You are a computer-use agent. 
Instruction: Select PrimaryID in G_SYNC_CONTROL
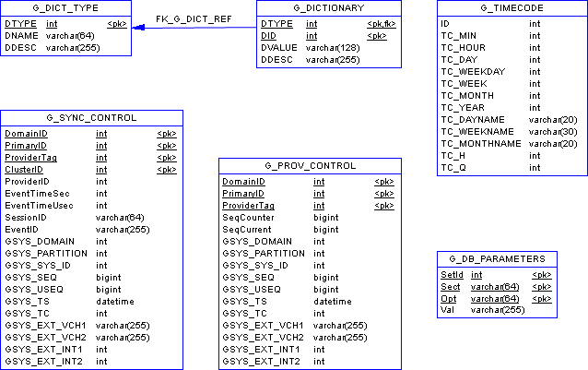26,146
